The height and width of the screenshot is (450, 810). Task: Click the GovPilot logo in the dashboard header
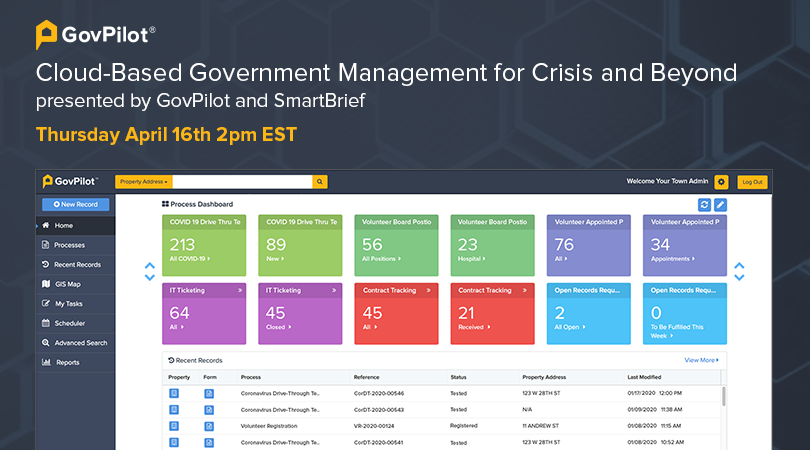pyautogui.click(x=70, y=181)
